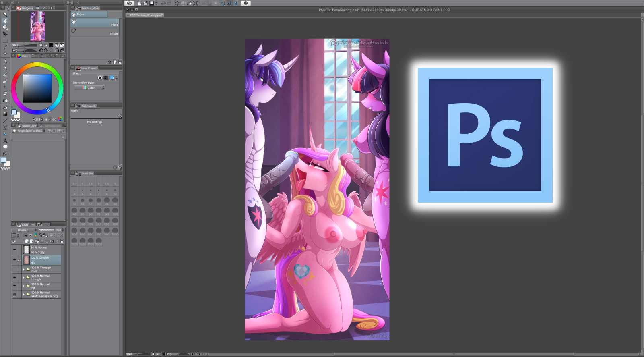This screenshot has width=644, height=357.
Task: Hide the triangle layer folder
Action: tap(14, 278)
